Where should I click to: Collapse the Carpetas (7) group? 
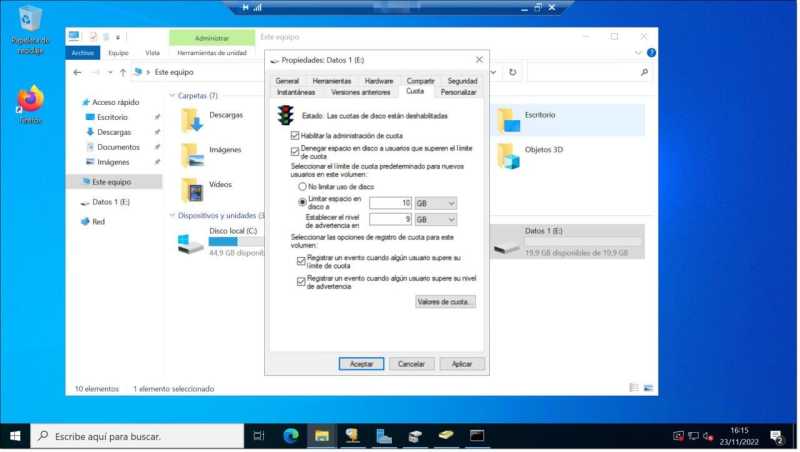(x=172, y=95)
